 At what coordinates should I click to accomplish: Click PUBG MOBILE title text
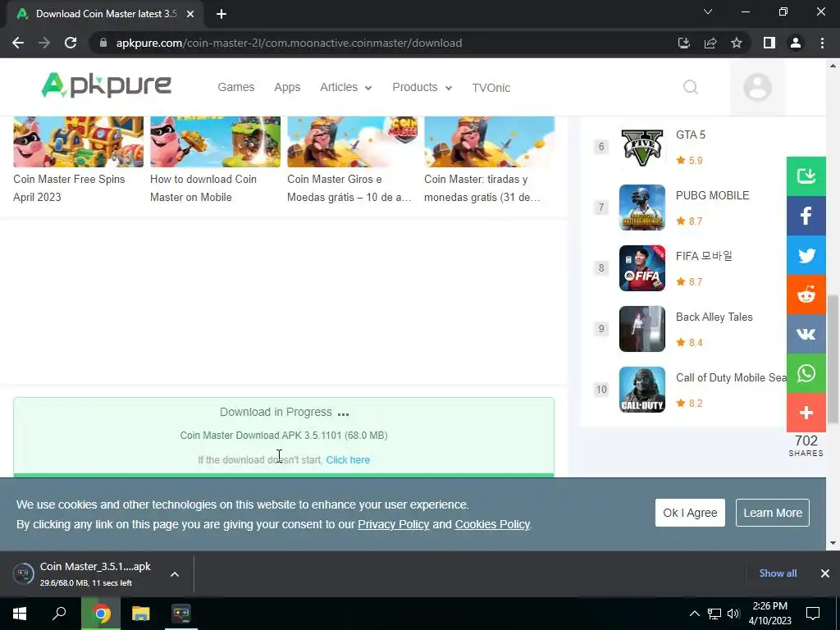click(713, 195)
